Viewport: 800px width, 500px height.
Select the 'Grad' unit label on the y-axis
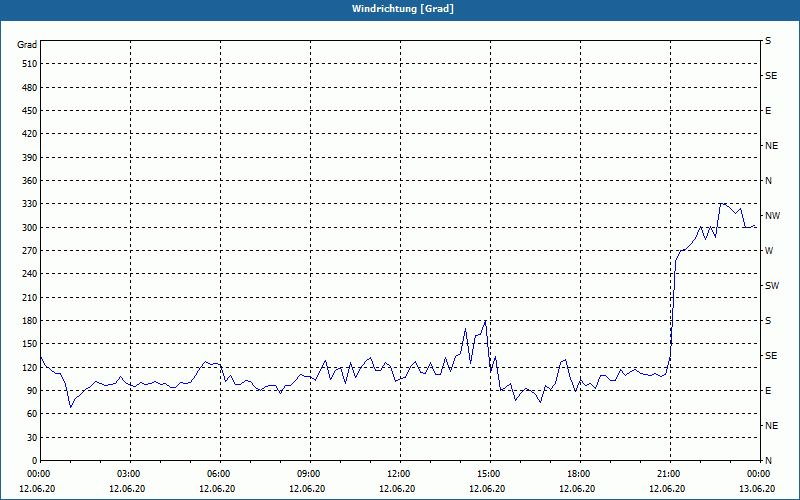27,45
